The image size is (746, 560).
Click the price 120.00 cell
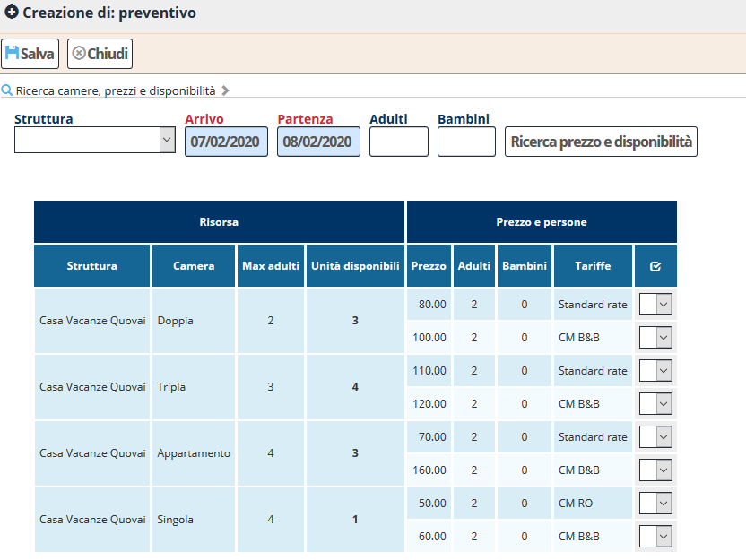(429, 403)
